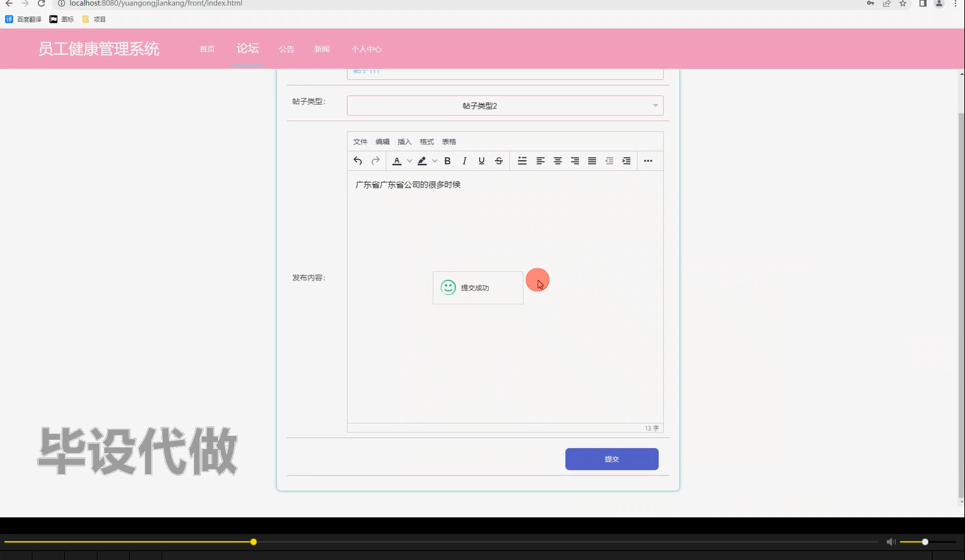Click the Redo icon in the editor toolbar
Screen dimensions: 965x560
[x=375, y=160]
